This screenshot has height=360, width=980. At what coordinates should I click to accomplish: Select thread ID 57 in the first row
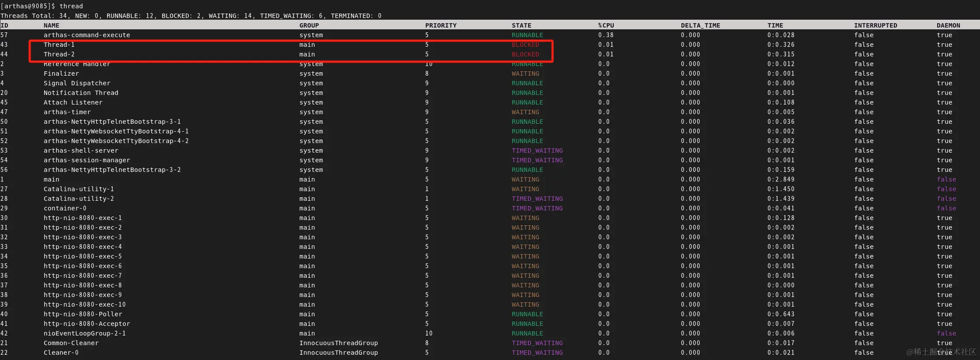(x=4, y=35)
